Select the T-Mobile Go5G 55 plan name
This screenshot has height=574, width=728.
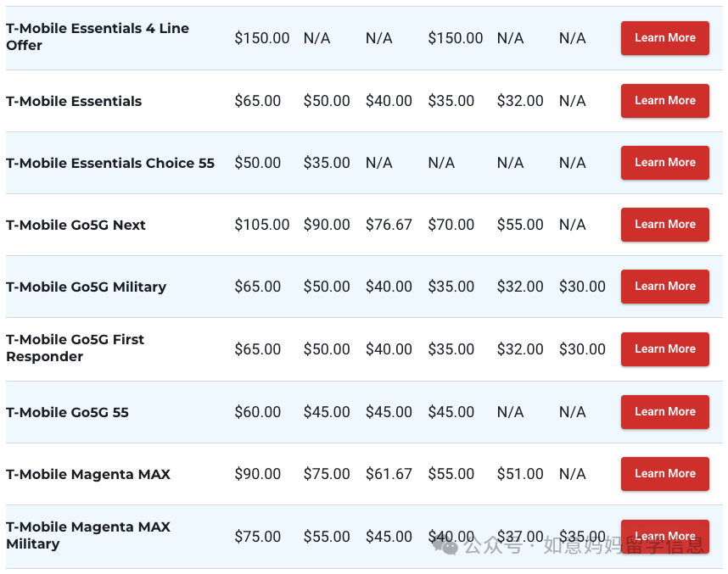click(67, 413)
